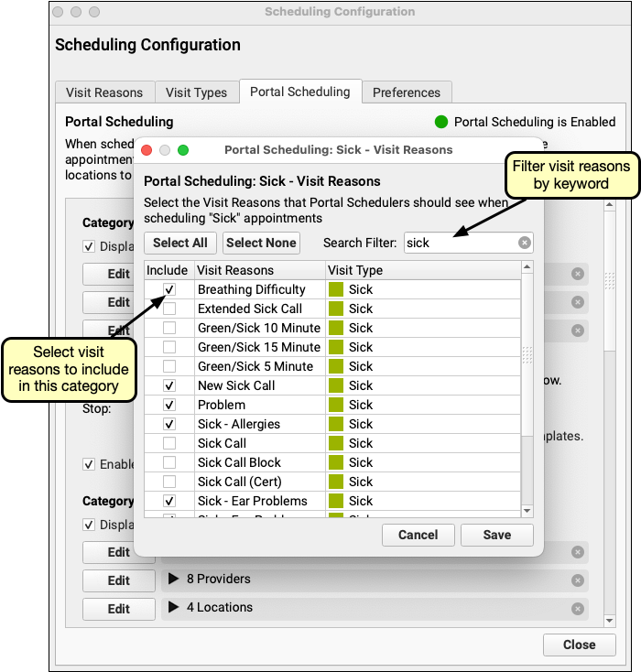Clear the Search Filter text with x icon
This screenshot has height=672, width=641.
(x=524, y=243)
